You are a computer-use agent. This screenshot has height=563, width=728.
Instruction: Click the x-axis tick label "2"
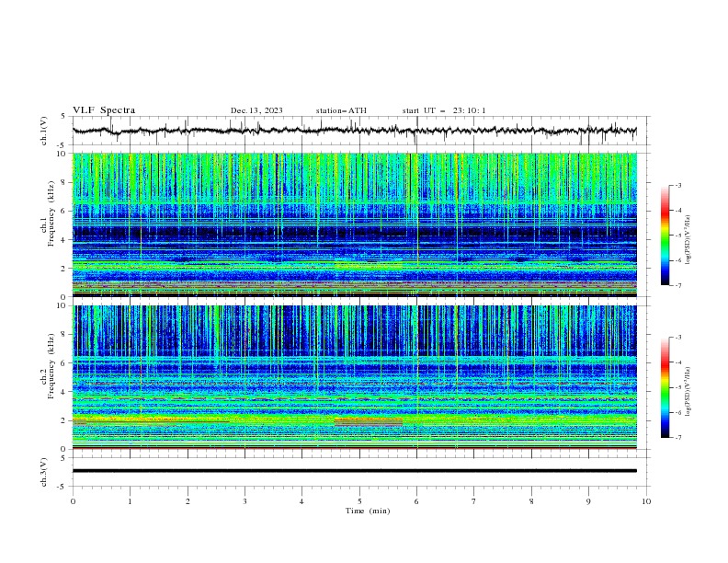point(188,501)
